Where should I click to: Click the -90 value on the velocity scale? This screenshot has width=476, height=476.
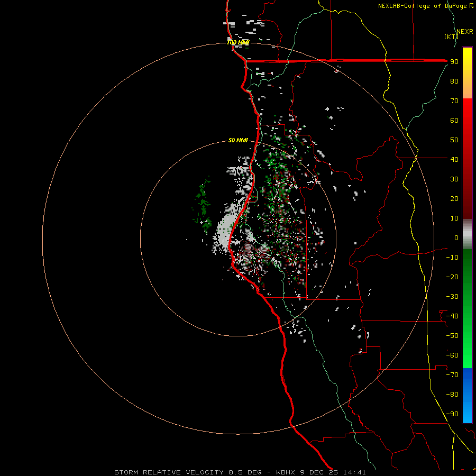click(452, 414)
